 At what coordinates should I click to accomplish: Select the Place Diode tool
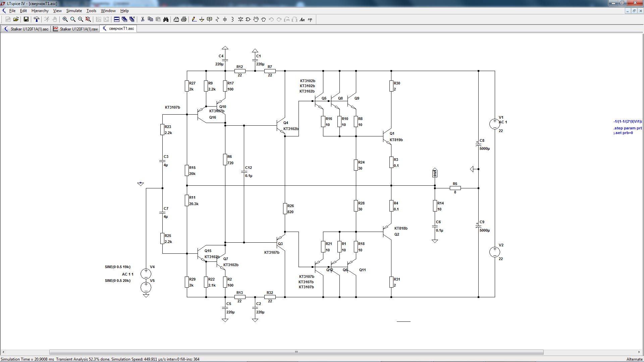pyautogui.click(x=240, y=19)
